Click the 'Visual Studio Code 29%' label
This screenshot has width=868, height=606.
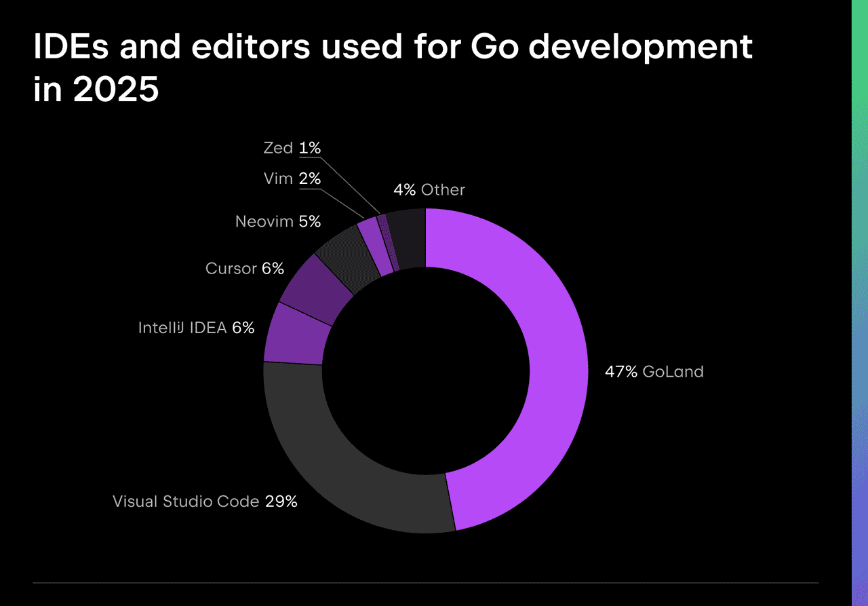point(205,501)
